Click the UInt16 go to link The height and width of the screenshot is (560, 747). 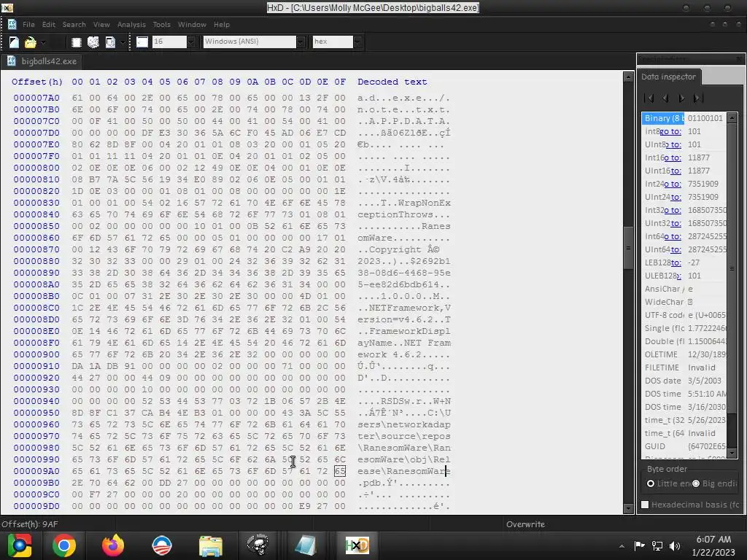[x=676, y=171]
